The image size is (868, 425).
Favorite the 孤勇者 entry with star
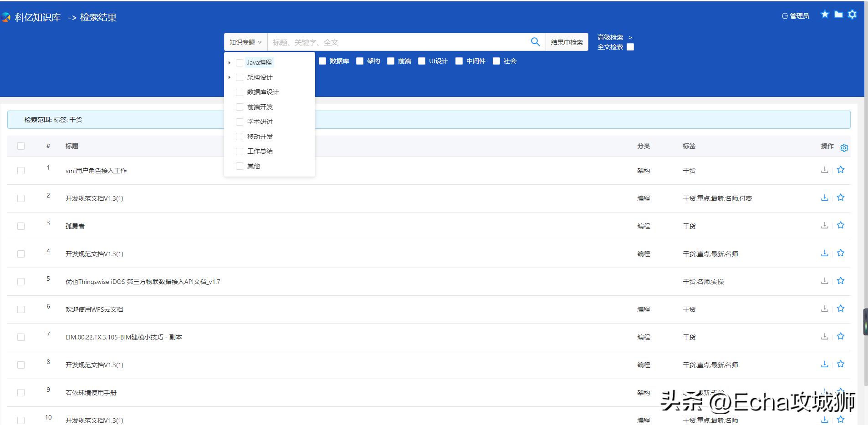coord(841,225)
